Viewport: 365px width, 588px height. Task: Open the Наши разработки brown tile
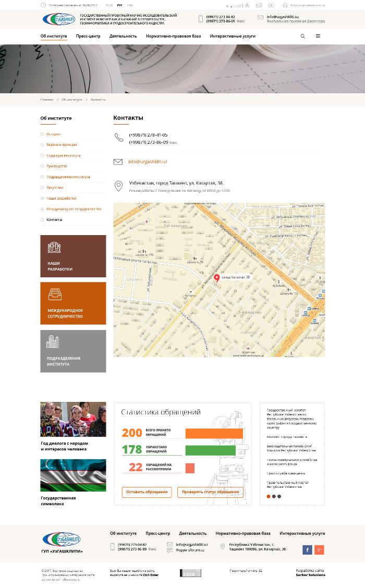73,256
